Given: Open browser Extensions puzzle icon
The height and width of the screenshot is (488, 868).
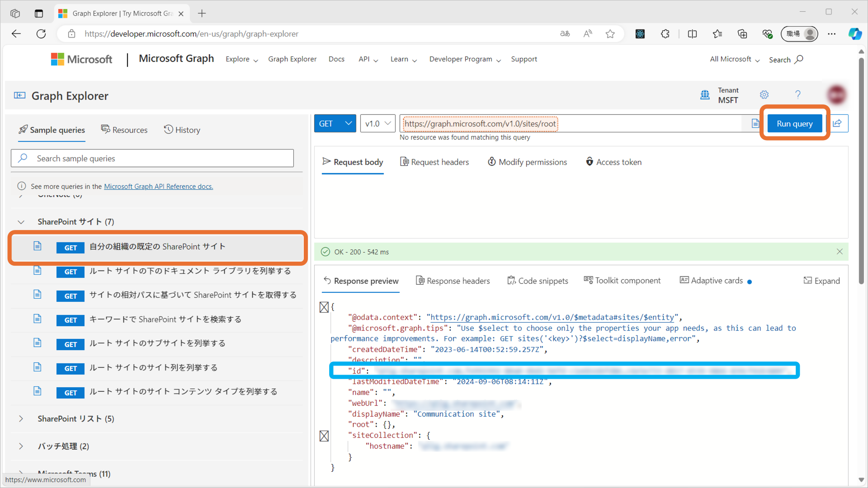Looking at the screenshot, I should pyautogui.click(x=665, y=34).
